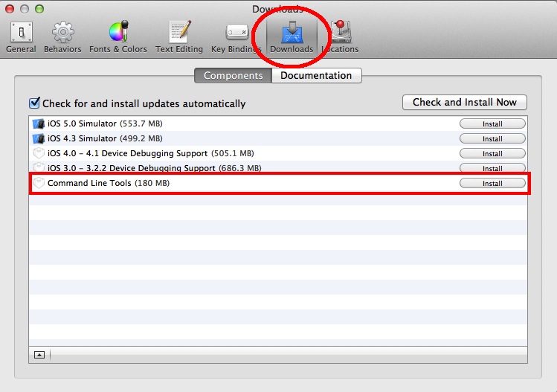This screenshot has width=557, height=392.
Task: Click the Command Line Tools package icon
Action: 39,183
